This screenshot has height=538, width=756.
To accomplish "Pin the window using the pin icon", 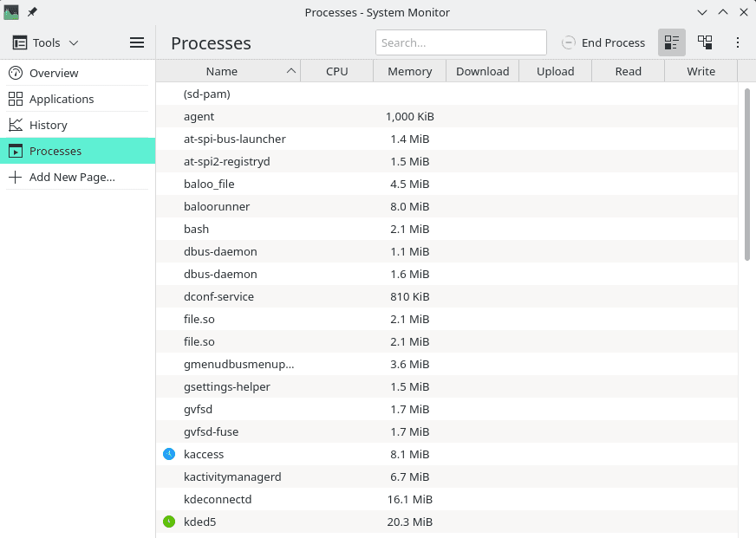I will pos(32,12).
